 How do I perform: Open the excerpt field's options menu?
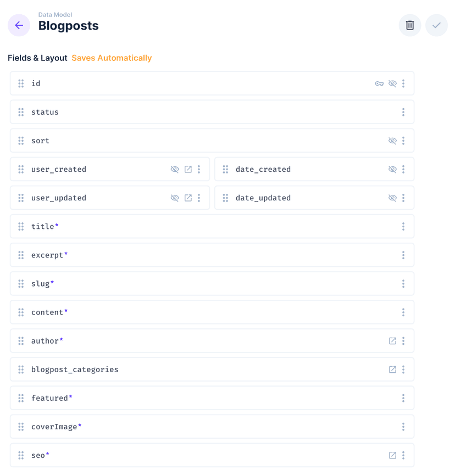tap(403, 255)
